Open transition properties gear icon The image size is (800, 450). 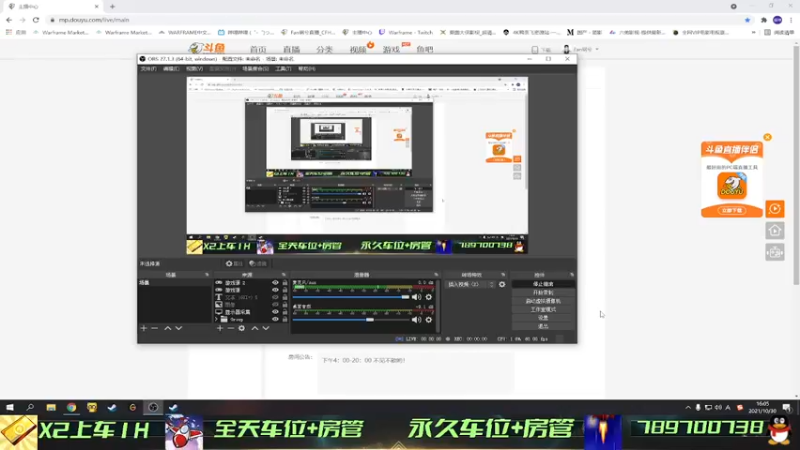point(502,284)
